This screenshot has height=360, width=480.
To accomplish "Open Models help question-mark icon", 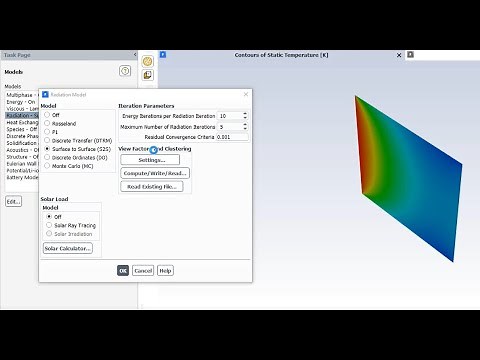I will pyautogui.click(x=125, y=71).
